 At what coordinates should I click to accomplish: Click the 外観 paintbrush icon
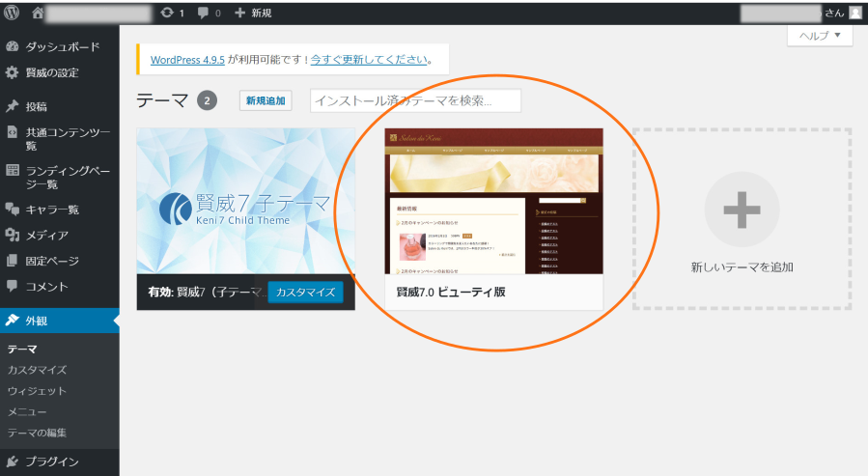[x=13, y=321]
